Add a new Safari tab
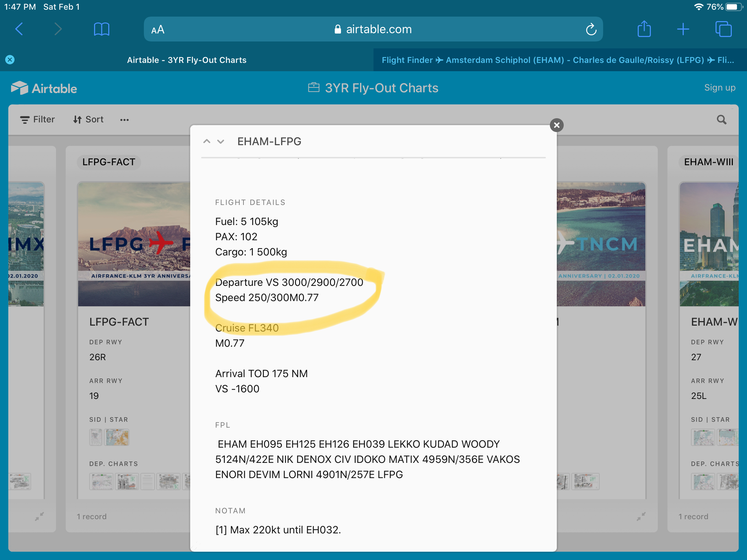 (x=683, y=29)
